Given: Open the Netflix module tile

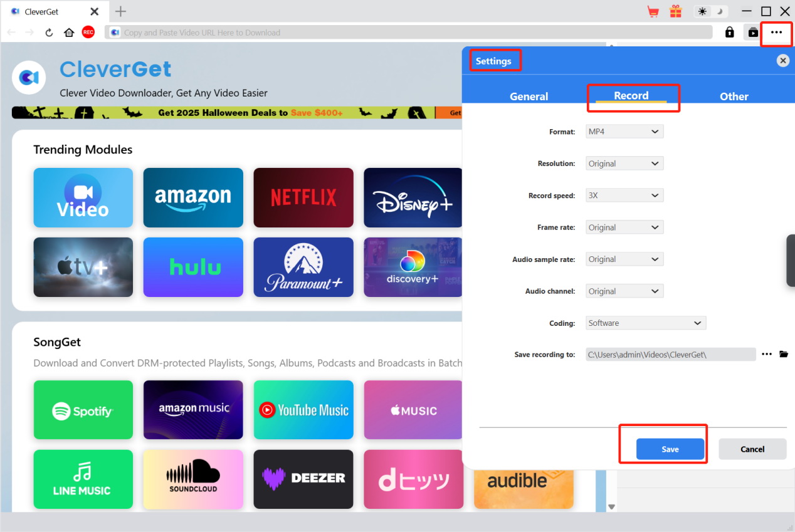Looking at the screenshot, I should 303,197.
